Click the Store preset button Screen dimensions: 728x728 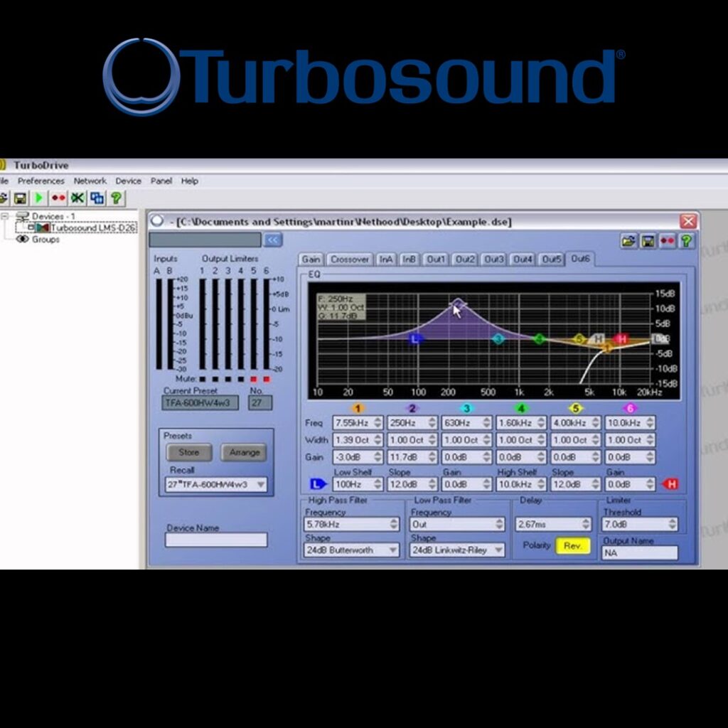click(x=189, y=452)
